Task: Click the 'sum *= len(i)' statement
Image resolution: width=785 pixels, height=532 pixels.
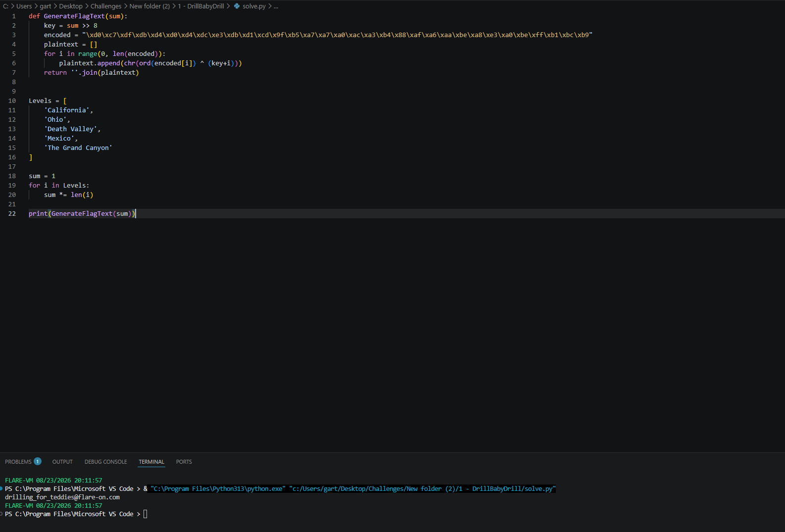Action: click(x=69, y=195)
